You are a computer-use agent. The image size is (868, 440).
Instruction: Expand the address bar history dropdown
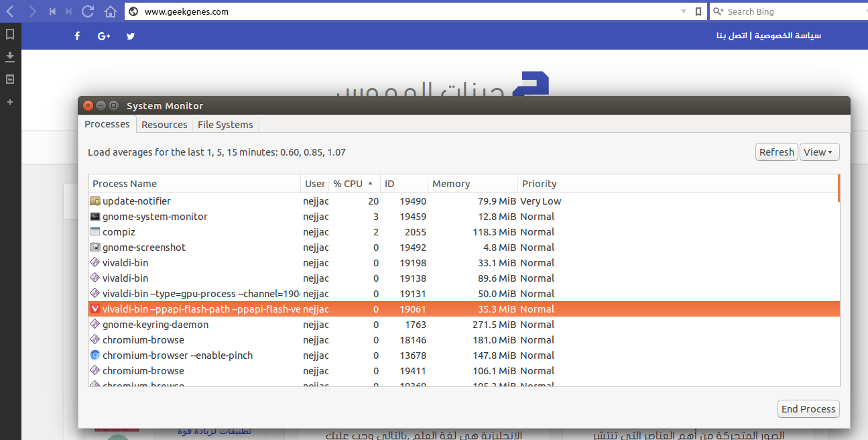(684, 11)
